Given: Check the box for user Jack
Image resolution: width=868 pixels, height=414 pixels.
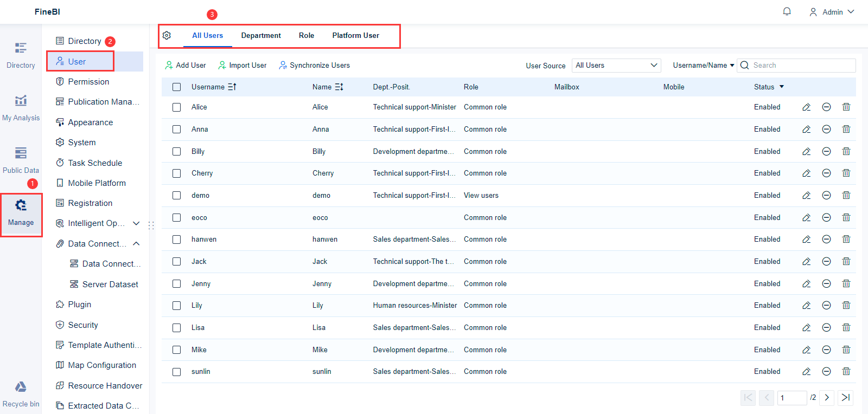Looking at the screenshot, I should [x=176, y=262].
